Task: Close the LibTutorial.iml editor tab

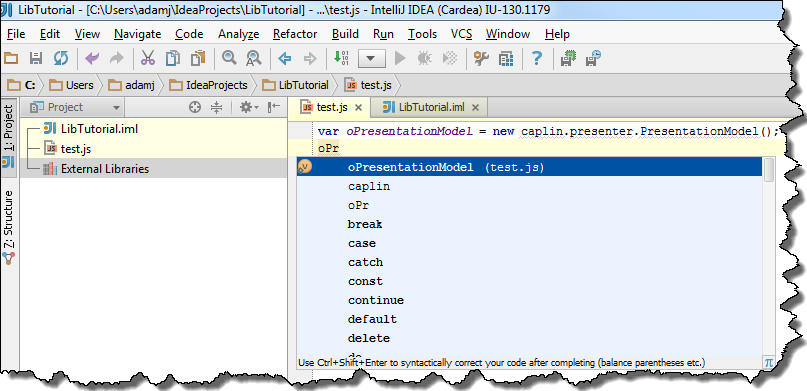Action: click(476, 108)
